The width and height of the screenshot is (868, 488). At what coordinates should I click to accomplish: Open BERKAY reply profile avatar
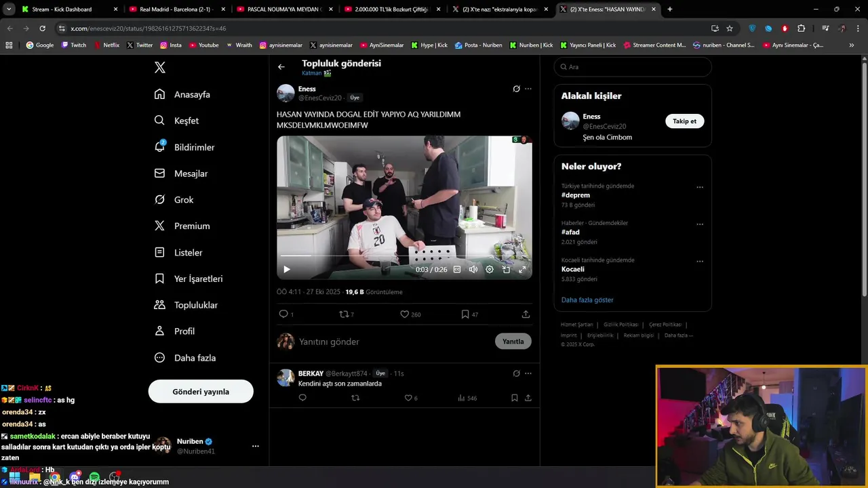click(285, 378)
